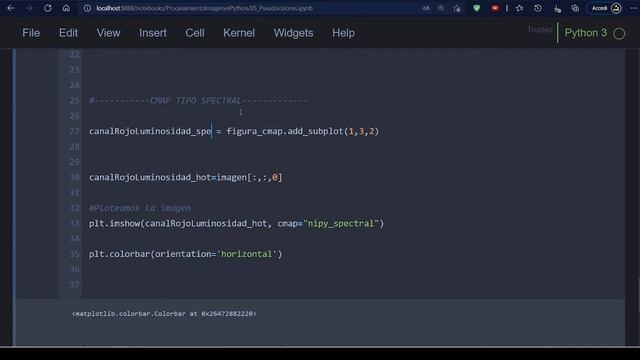Screen dimensions: 640x360
Task: Open the favorites list
Action: 519,8
